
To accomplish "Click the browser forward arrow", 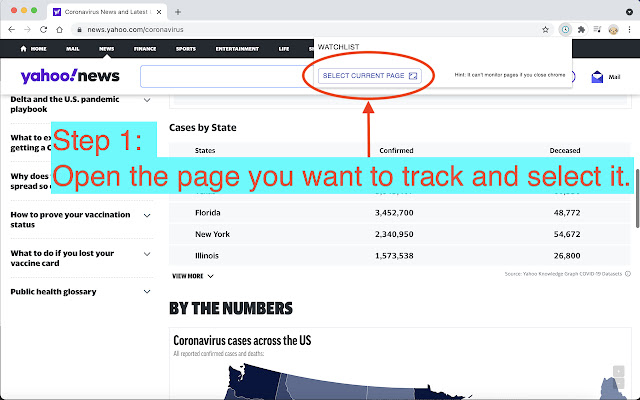I will pos(27,29).
